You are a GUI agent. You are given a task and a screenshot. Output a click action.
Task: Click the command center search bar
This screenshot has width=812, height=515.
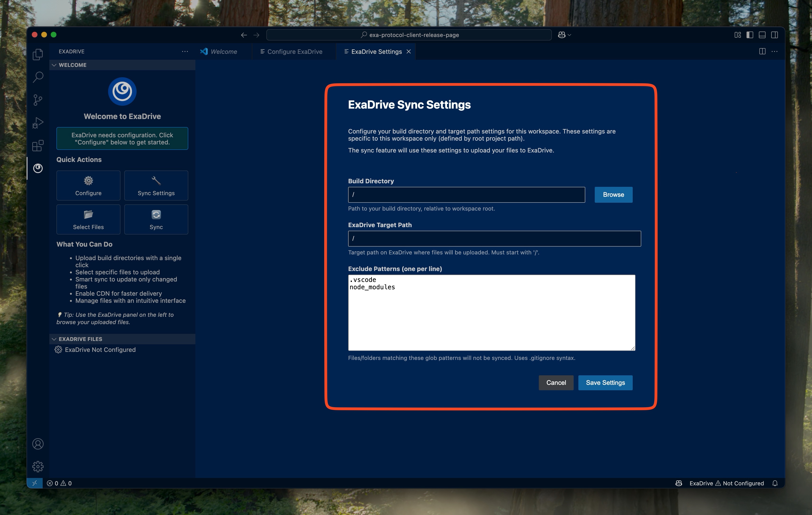pyautogui.click(x=409, y=35)
